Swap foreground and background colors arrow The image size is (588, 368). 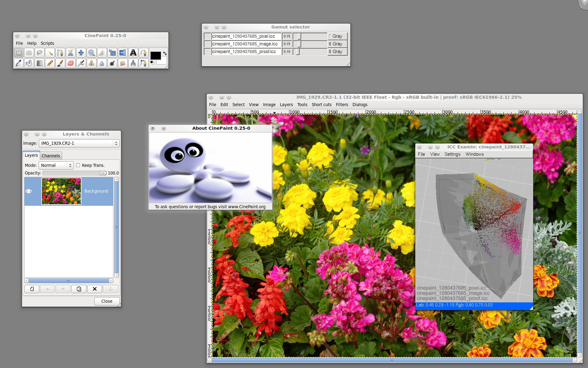(165, 53)
